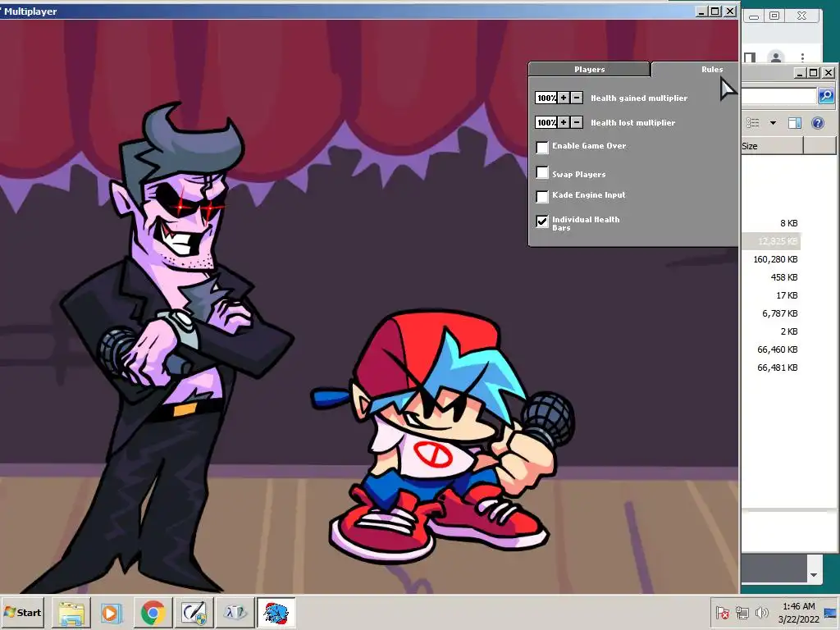Open the Windows Start menu

point(22,612)
